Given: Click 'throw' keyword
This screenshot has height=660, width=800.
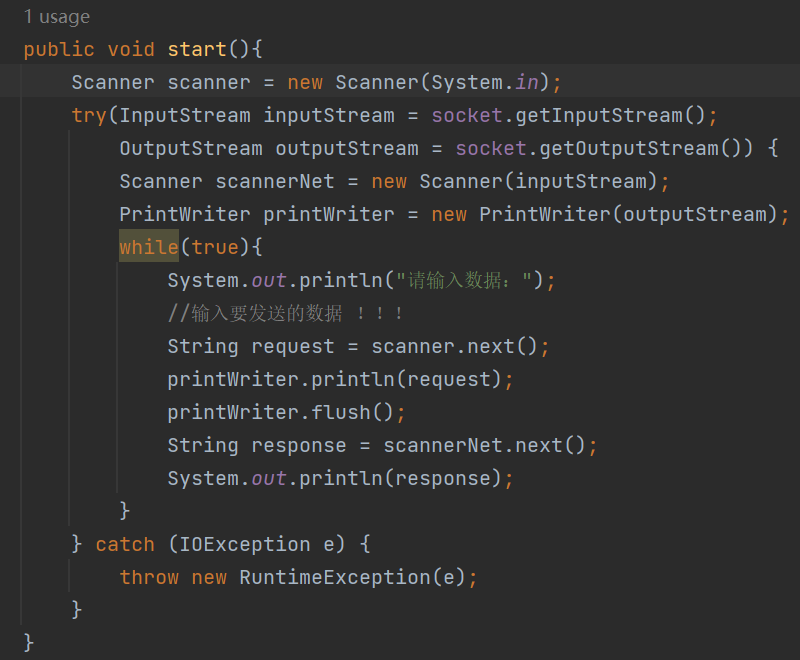Looking at the screenshot, I should [149, 577].
